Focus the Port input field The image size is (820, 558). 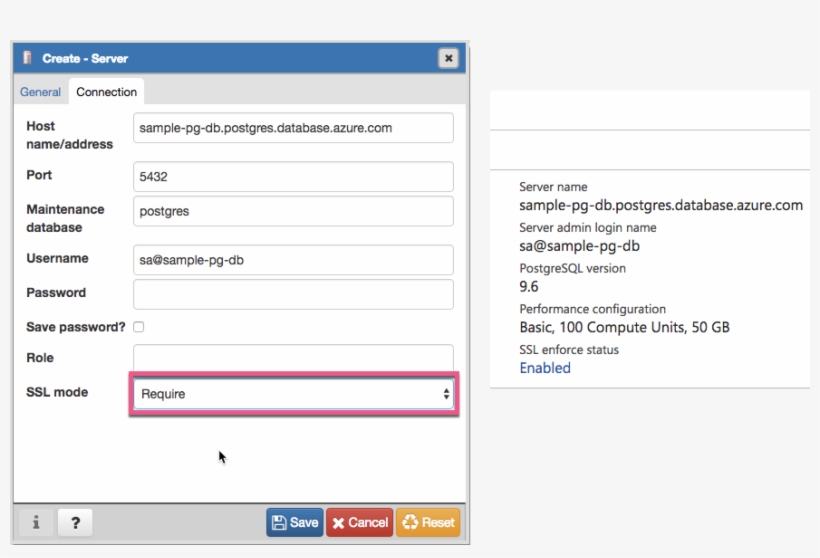point(293,177)
